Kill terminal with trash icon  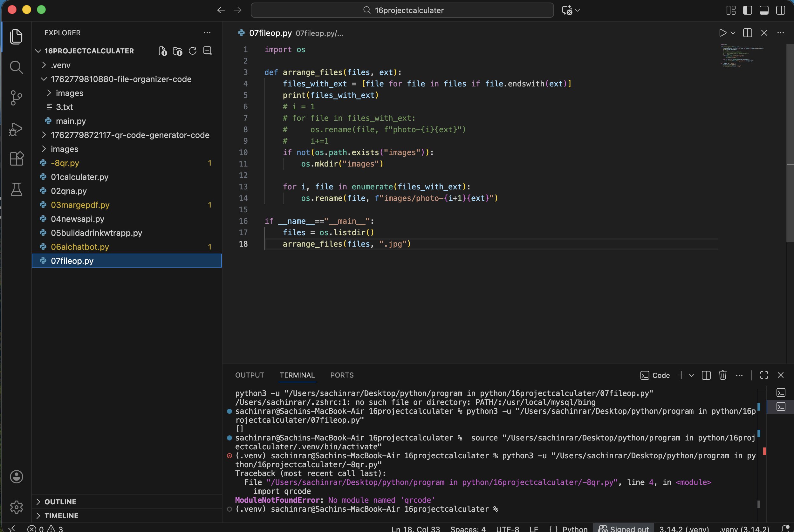(722, 375)
